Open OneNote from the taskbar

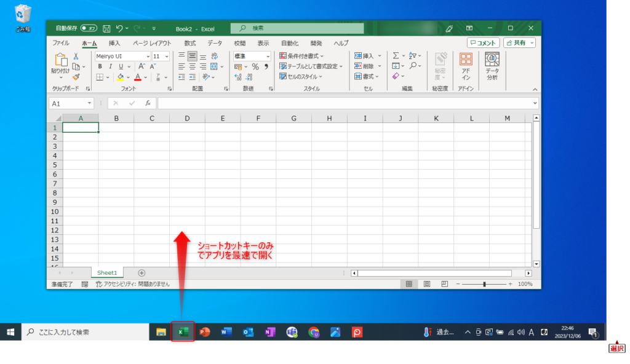click(270, 332)
